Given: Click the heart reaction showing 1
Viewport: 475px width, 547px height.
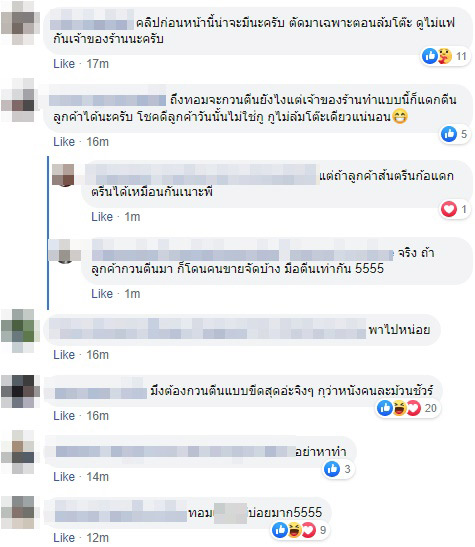Looking at the screenshot, I should [x=454, y=209].
